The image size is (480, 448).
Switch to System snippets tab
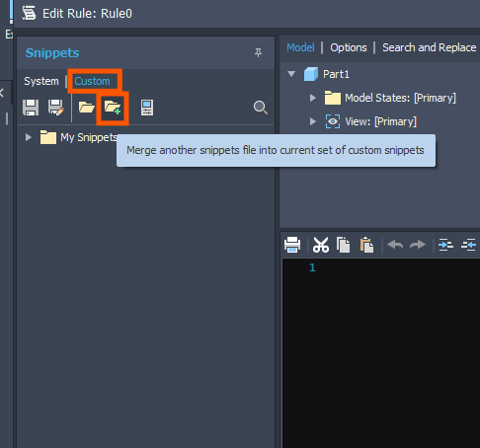(41, 81)
